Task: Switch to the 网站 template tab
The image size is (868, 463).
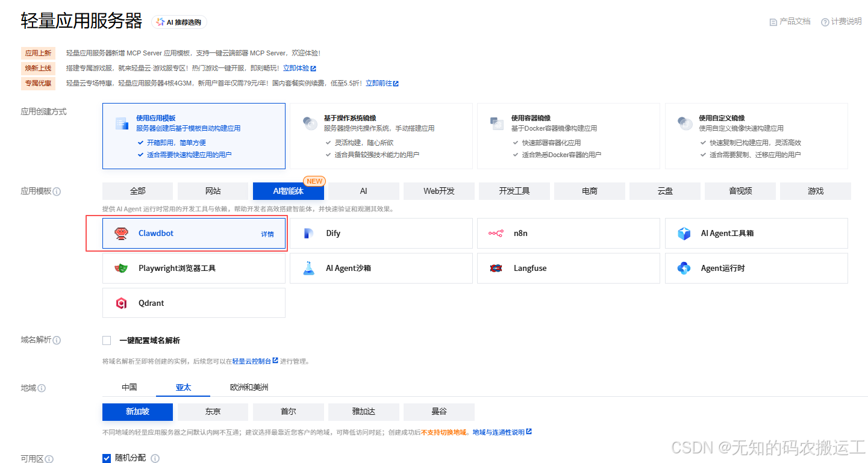Action: pyautogui.click(x=213, y=191)
